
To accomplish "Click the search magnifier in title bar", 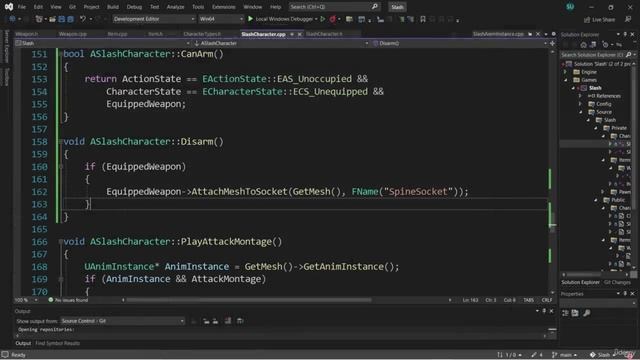I will [x=375, y=7].
